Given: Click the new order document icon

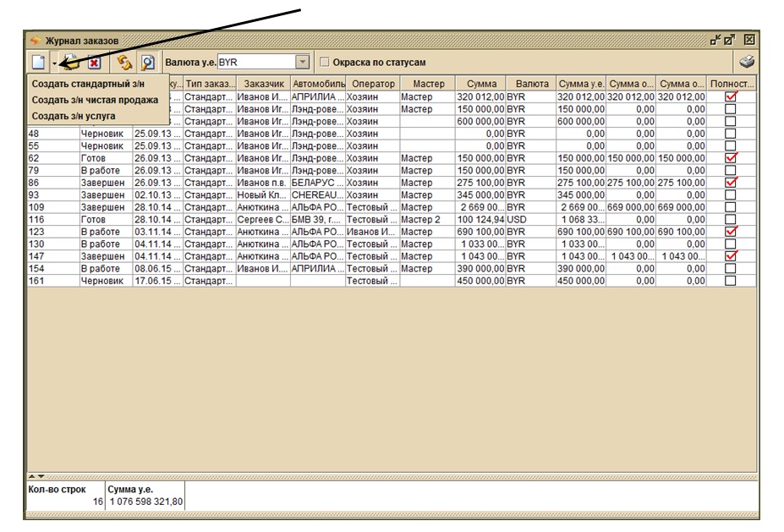Looking at the screenshot, I should (x=39, y=63).
